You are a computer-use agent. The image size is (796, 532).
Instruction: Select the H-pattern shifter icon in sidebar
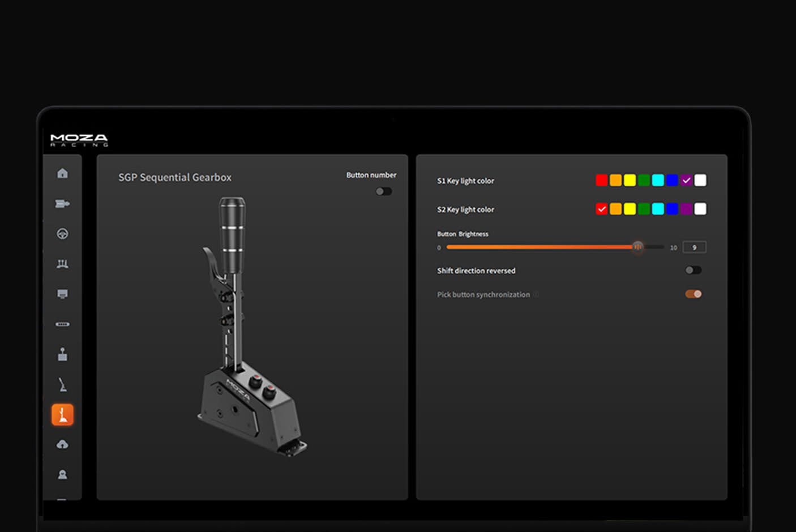tap(62, 355)
